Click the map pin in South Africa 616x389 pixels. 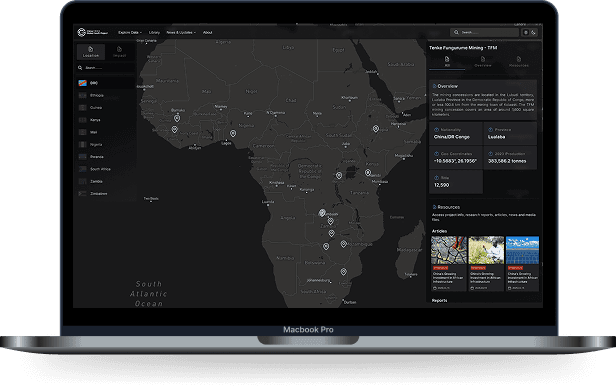coord(343,272)
